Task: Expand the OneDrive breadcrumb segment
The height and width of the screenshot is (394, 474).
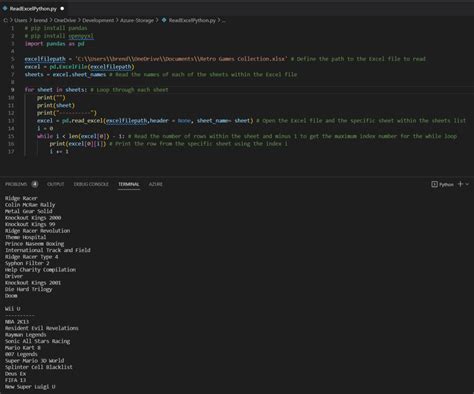Action: pos(65,20)
